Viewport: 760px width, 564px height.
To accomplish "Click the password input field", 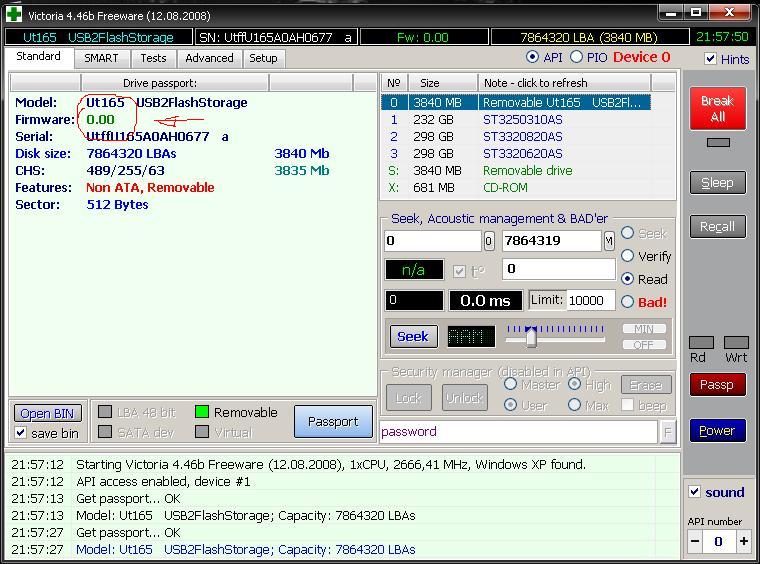I will tap(517, 432).
